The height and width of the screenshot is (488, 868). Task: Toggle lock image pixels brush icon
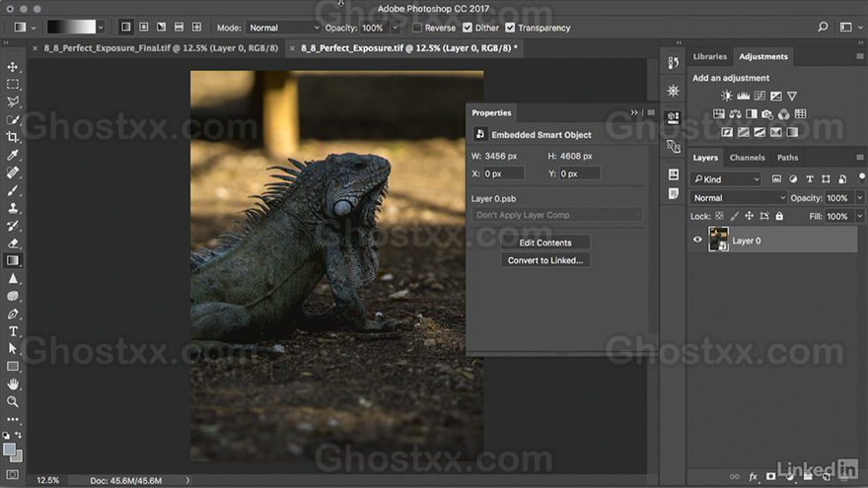click(x=734, y=216)
